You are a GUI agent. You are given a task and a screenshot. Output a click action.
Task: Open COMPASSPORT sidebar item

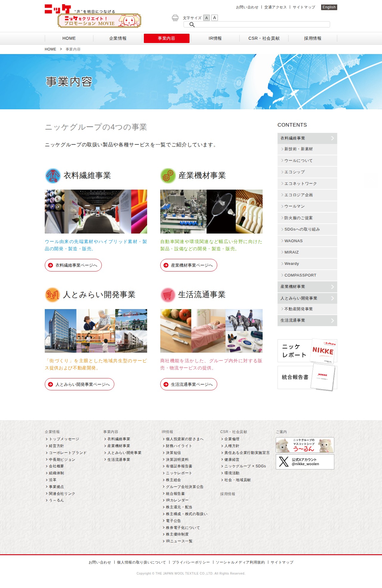tap(307, 275)
